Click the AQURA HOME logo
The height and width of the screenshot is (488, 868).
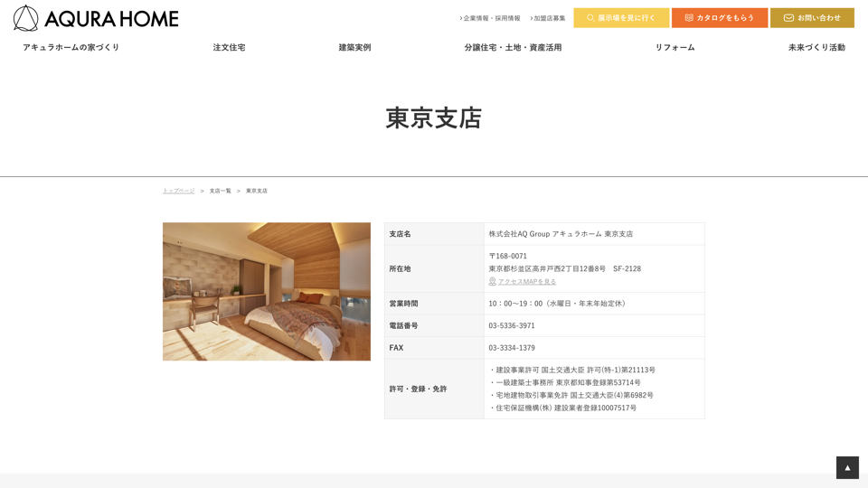96,18
